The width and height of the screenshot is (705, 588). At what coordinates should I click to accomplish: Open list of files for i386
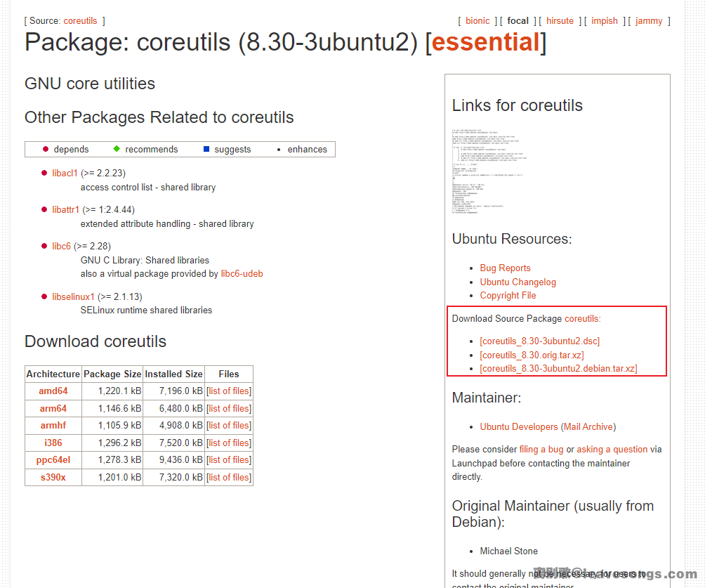229,443
